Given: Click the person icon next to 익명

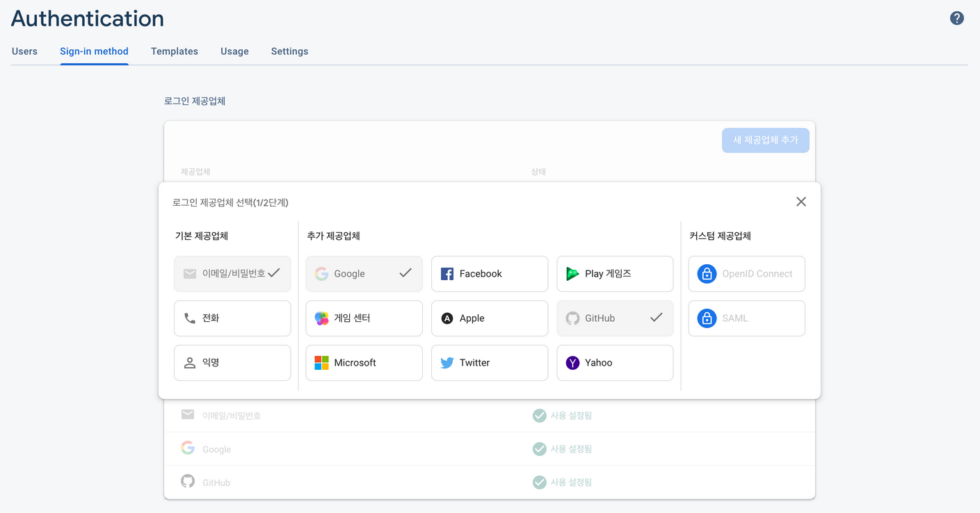Looking at the screenshot, I should coord(189,363).
